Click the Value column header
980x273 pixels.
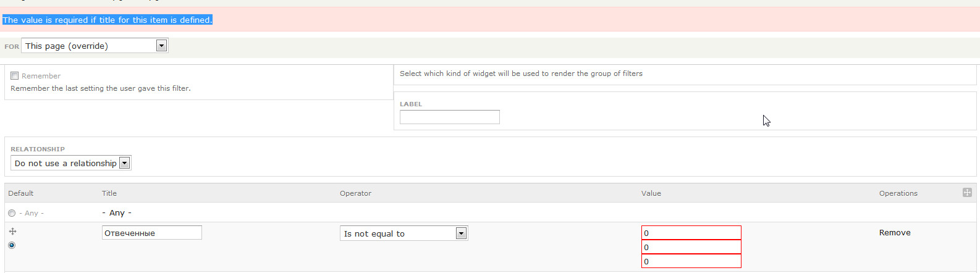pos(651,193)
